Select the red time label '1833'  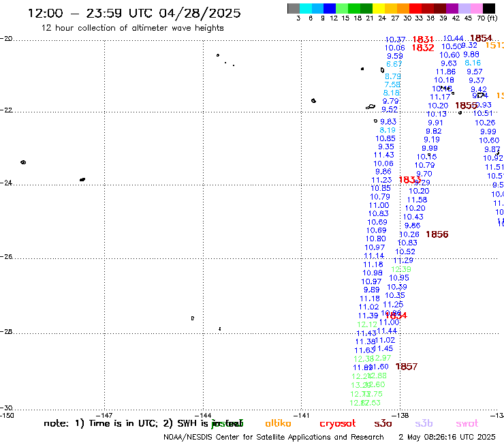click(x=409, y=180)
